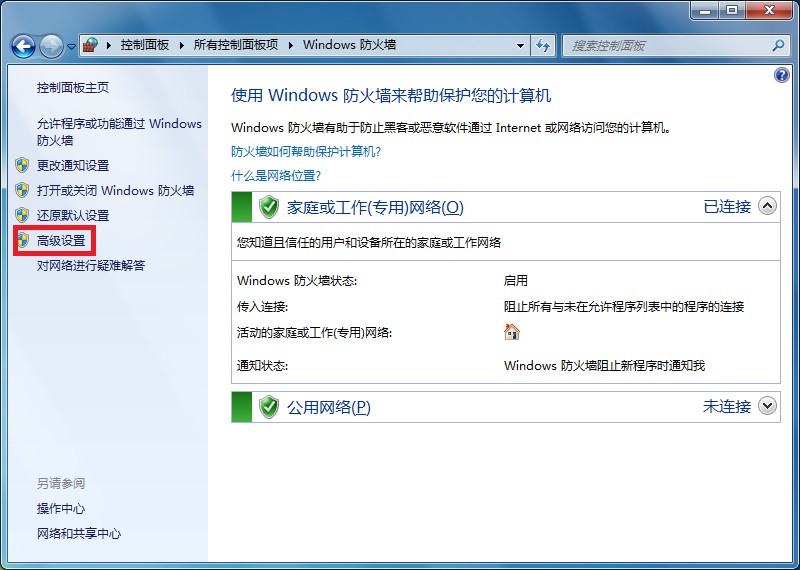Viewport: 800px width, 570px height.
Task: Click 公用网络(P) heading
Action: click(329, 407)
